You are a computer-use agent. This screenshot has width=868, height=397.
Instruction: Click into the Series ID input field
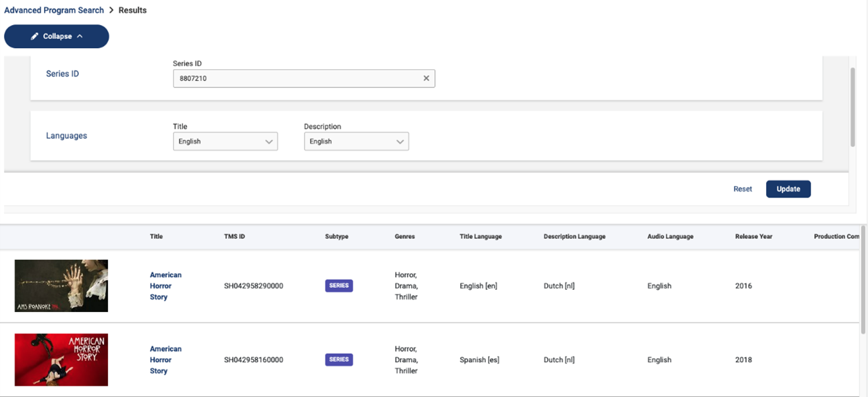(x=296, y=78)
